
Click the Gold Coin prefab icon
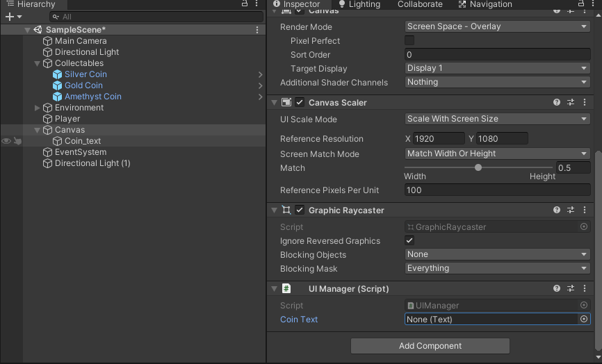(57, 85)
